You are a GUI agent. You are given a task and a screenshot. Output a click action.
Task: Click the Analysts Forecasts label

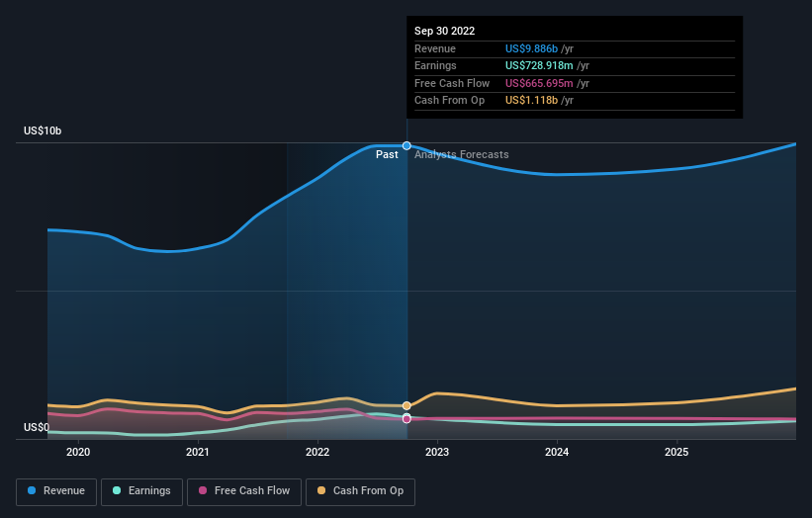pyautogui.click(x=462, y=155)
